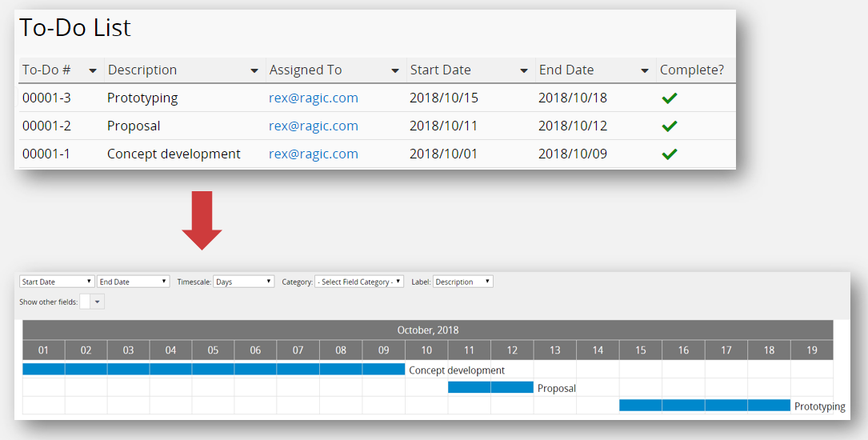Click the End Date column header arrow
868x440 pixels.
(x=645, y=71)
